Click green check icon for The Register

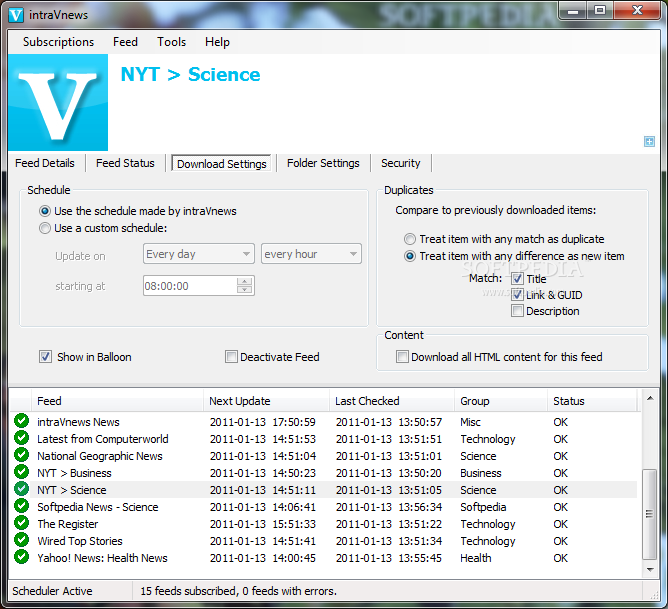pyautogui.click(x=21, y=523)
